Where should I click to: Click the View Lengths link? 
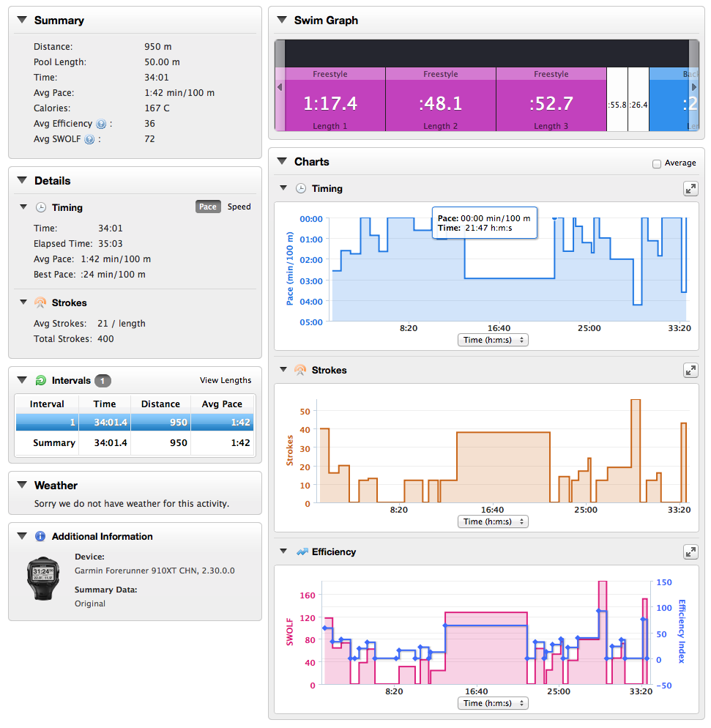tap(226, 380)
